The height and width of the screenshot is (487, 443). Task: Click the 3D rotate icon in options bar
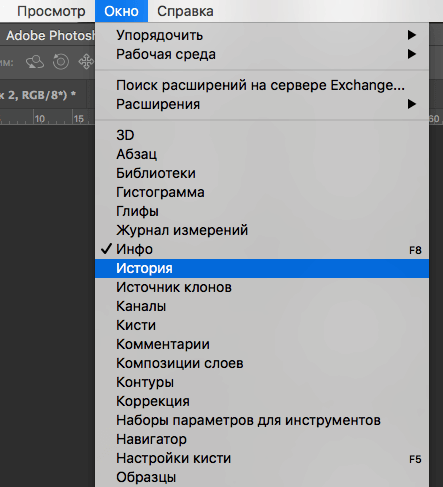click(35, 62)
